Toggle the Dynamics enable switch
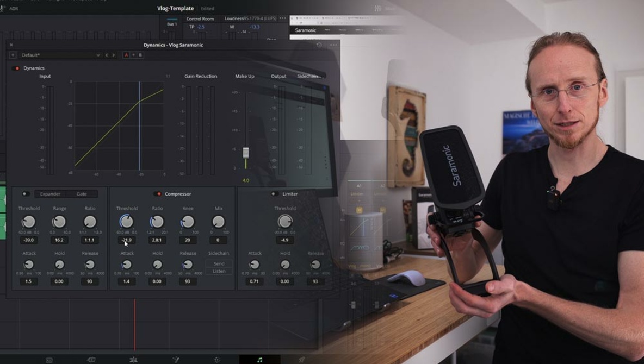This screenshot has height=364, width=644. [16, 68]
